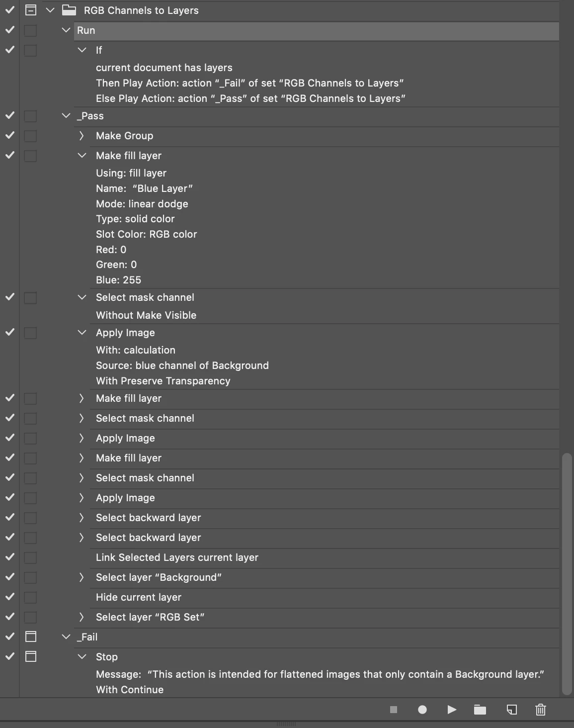Click the Else Play Action "_Pass" line
The width and height of the screenshot is (574, 728).
(250, 98)
